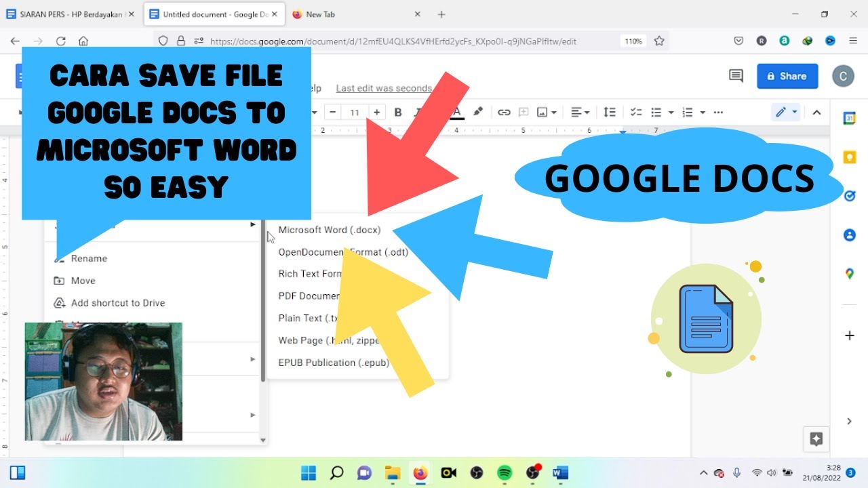
Task: Expand the insert image dropdown arrow
Action: [554, 113]
